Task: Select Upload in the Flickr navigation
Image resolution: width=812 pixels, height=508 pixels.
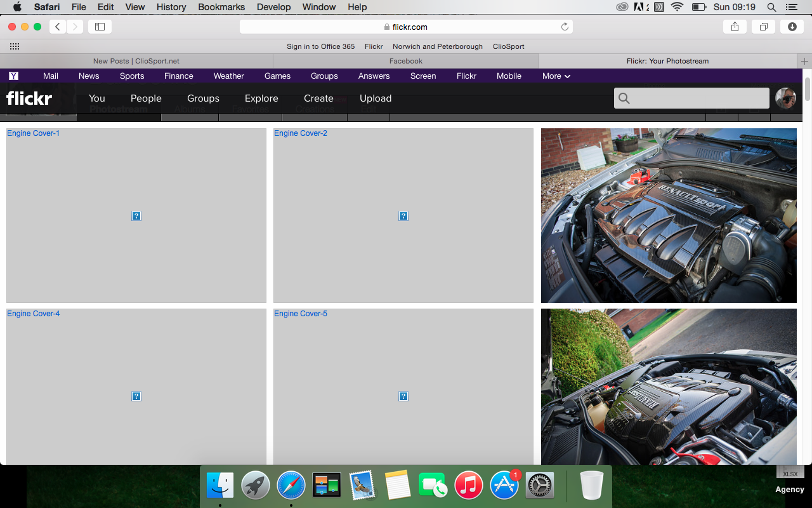Action: pyautogui.click(x=376, y=98)
